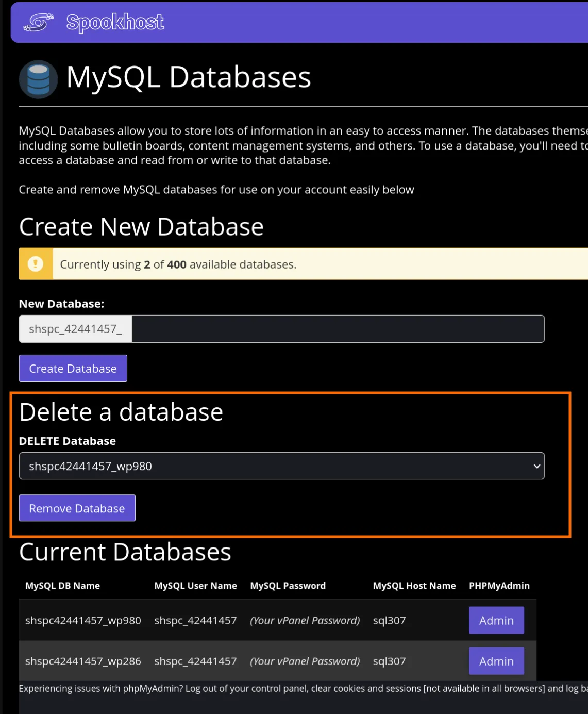The height and width of the screenshot is (714, 588).
Task: Click the Current Databases heading
Action: tap(125, 552)
